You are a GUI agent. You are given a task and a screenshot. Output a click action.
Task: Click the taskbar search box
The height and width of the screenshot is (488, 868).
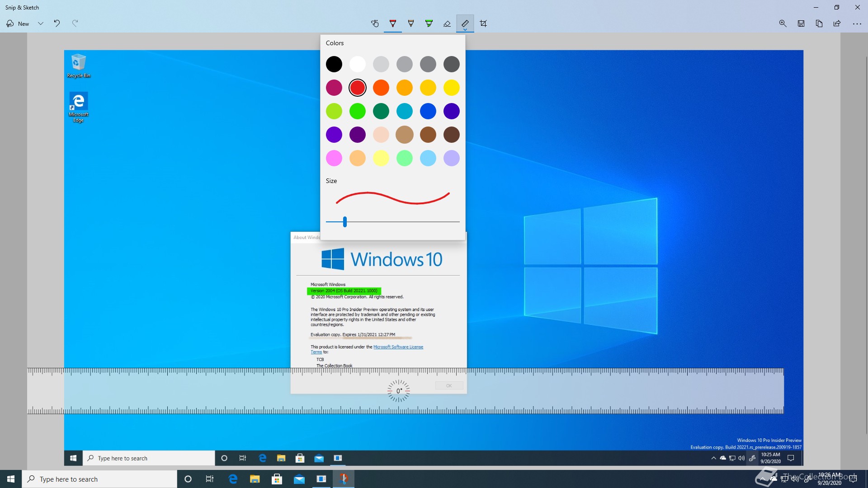[99, 479]
